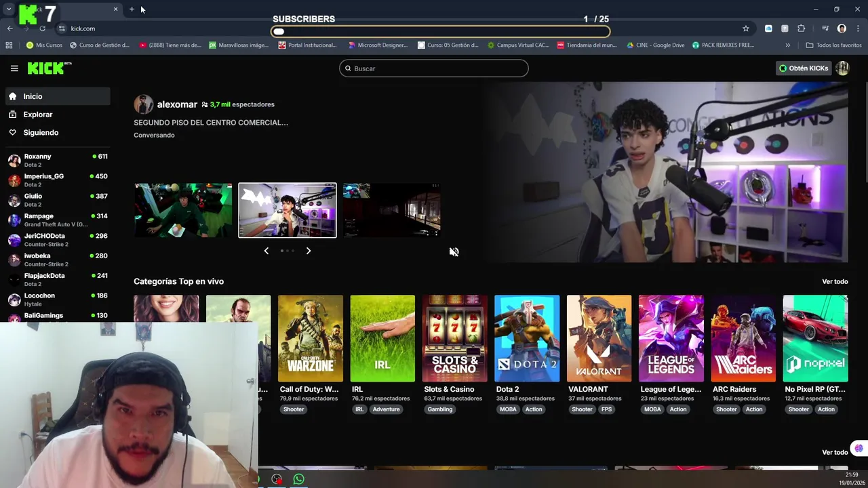Open the hamburger sidebar menu
This screenshot has height=488, width=868.
(x=14, y=68)
